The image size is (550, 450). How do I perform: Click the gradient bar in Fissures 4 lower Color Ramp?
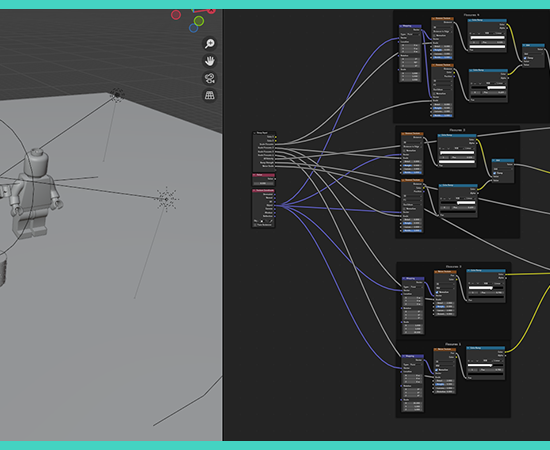pyautogui.click(x=489, y=88)
